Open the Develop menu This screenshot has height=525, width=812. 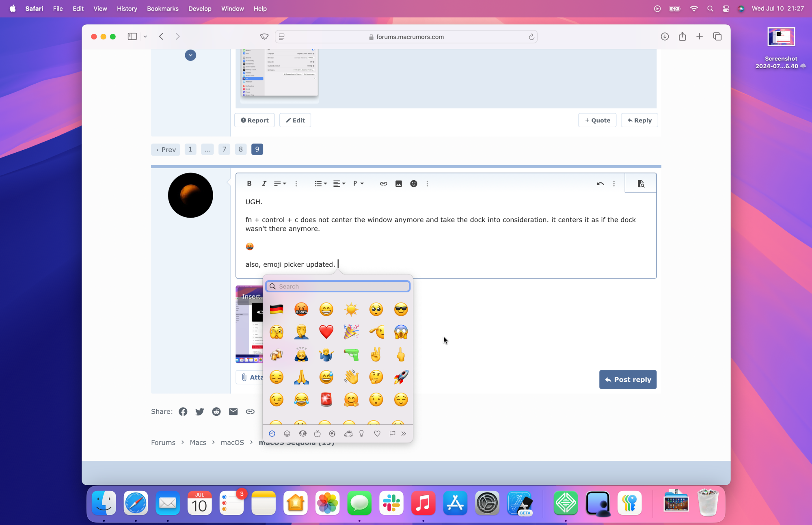[x=199, y=9]
